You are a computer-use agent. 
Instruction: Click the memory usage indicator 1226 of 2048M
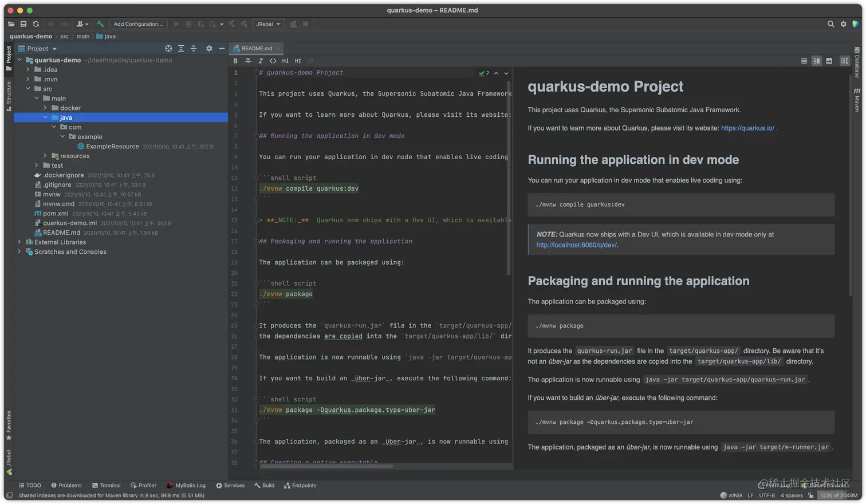(x=838, y=495)
